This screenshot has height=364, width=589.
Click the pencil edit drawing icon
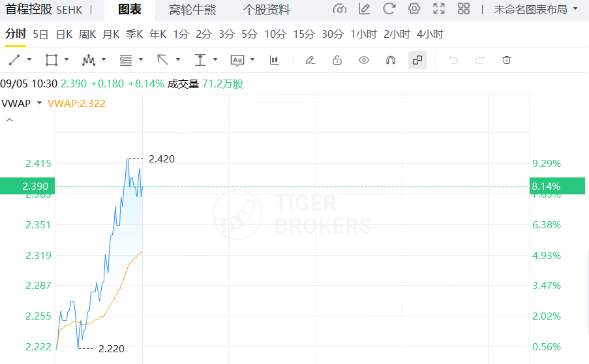point(310,60)
